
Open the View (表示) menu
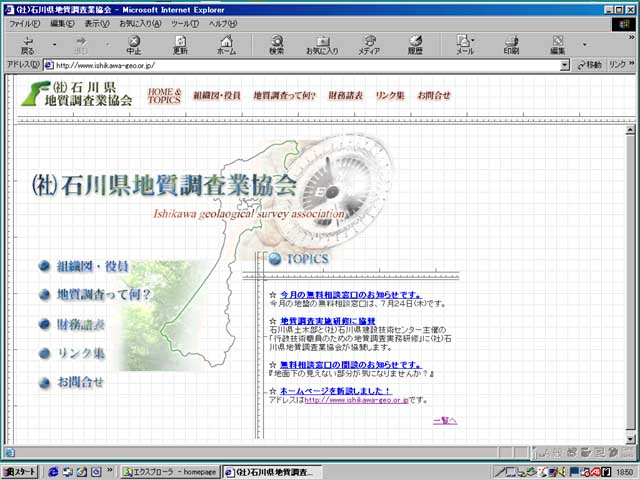click(97, 24)
